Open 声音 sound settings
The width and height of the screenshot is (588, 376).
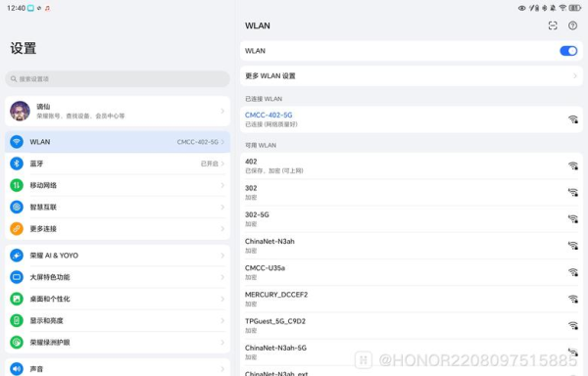118,368
